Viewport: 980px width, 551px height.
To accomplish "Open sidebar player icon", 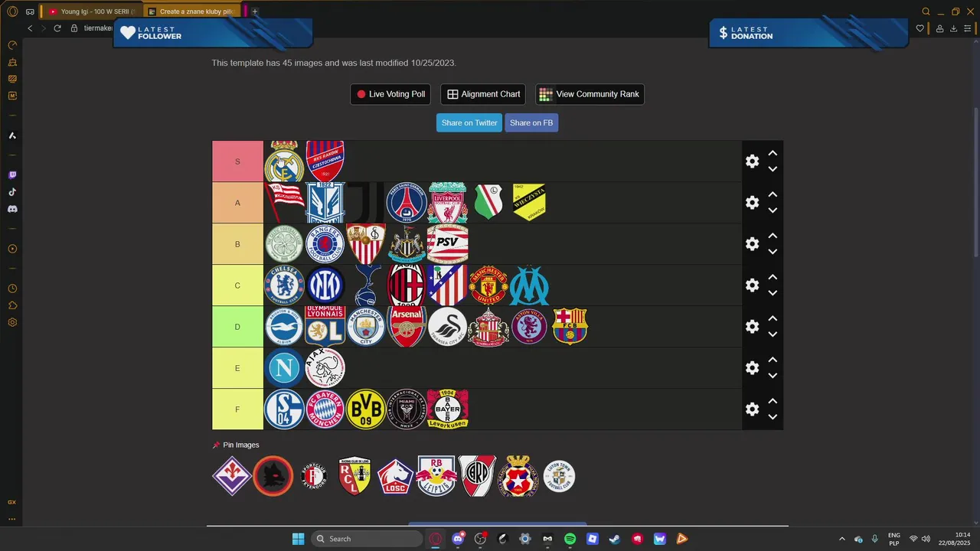I will click(x=12, y=249).
